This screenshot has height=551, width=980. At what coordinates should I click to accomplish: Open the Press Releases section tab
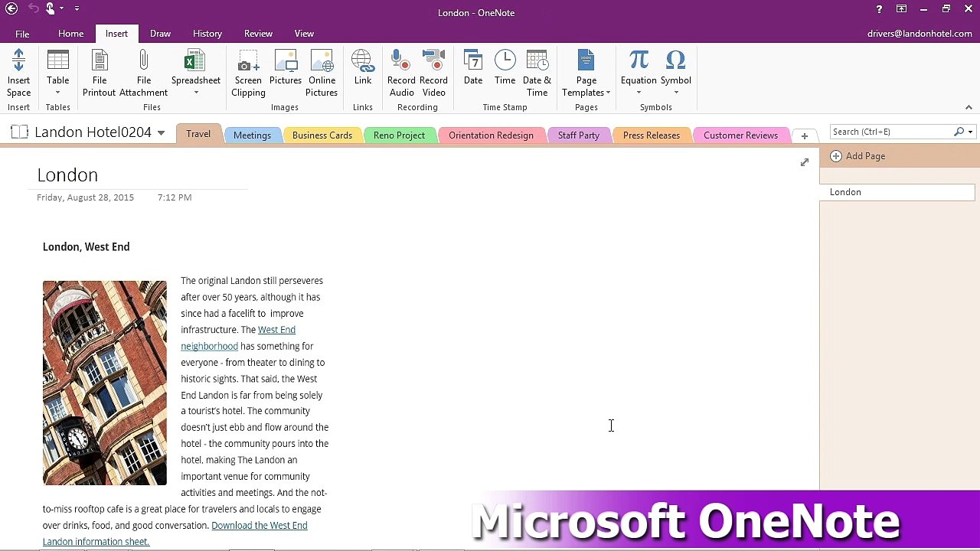click(652, 135)
